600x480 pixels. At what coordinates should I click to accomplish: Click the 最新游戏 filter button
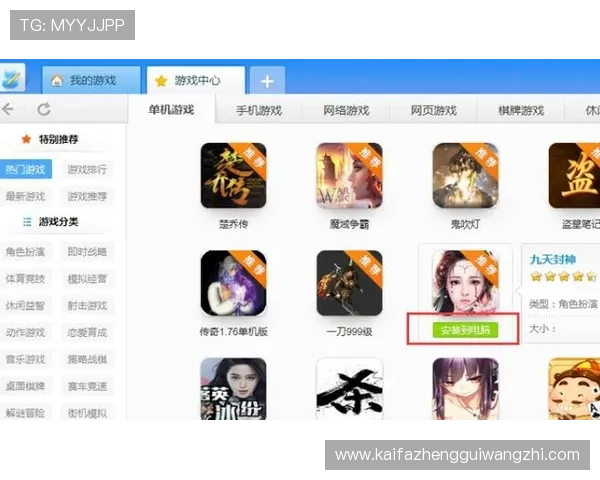point(25,196)
